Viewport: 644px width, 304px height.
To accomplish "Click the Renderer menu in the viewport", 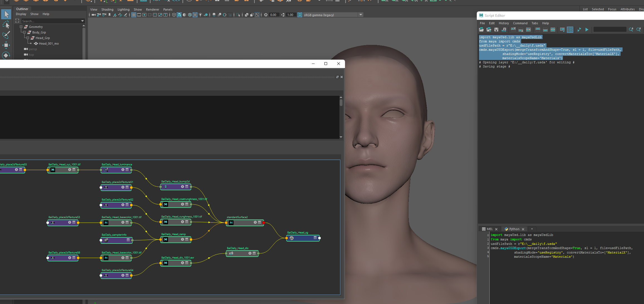I will [152, 9].
